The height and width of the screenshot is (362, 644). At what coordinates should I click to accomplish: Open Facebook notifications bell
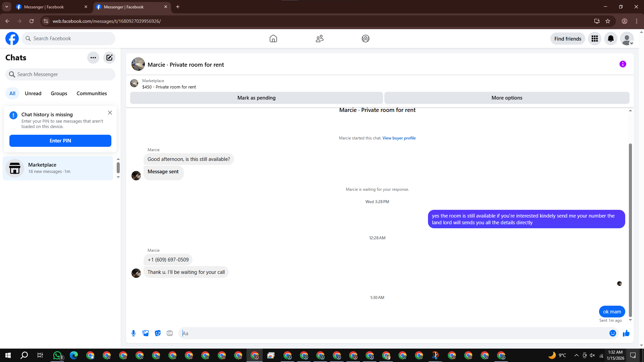(610, 39)
